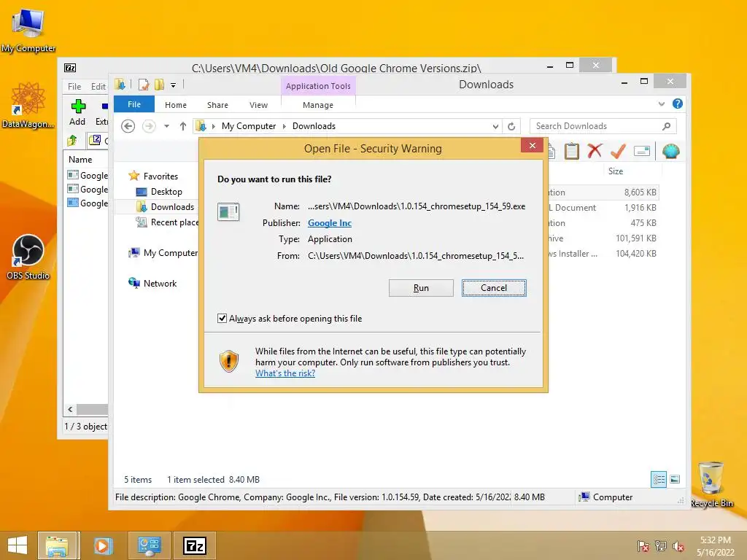747x560 pixels.
Task: Click the Search Downloads field
Action: coord(595,126)
